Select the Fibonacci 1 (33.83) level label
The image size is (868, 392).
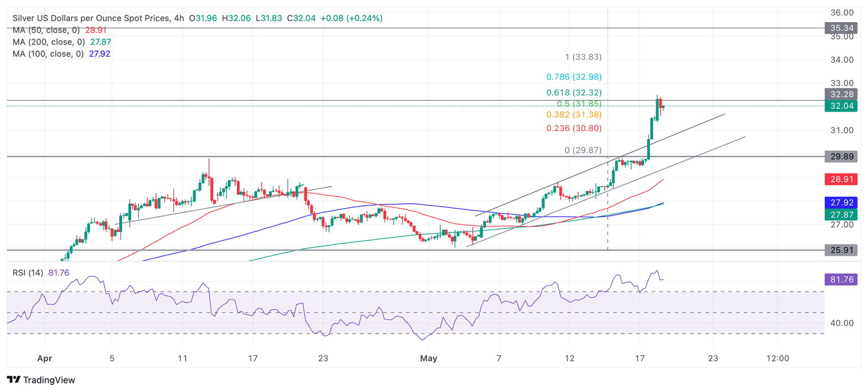point(583,57)
